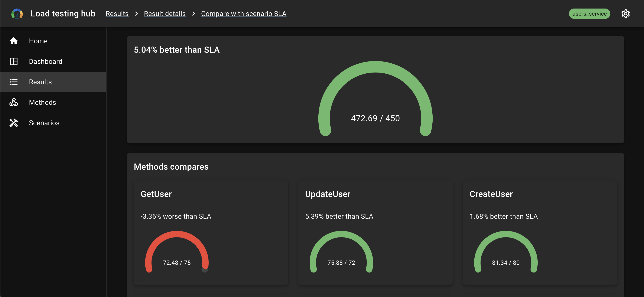Follow the Results breadcrumb link

point(117,14)
